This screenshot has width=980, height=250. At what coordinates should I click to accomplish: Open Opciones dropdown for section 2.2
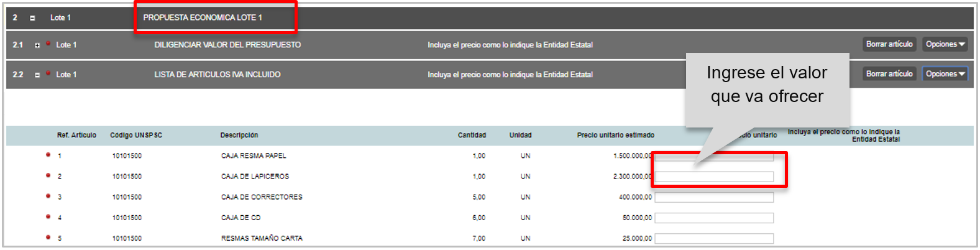pyautogui.click(x=945, y=74)
